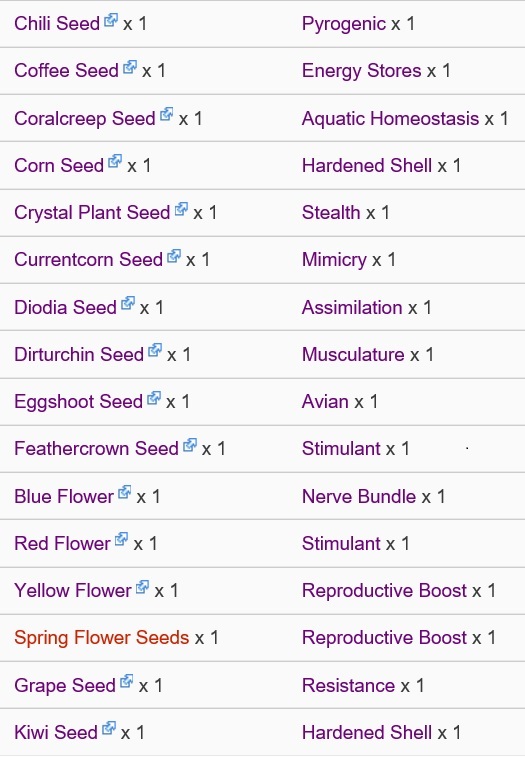Click the external link icon after Grape Seed

(127, 682)
